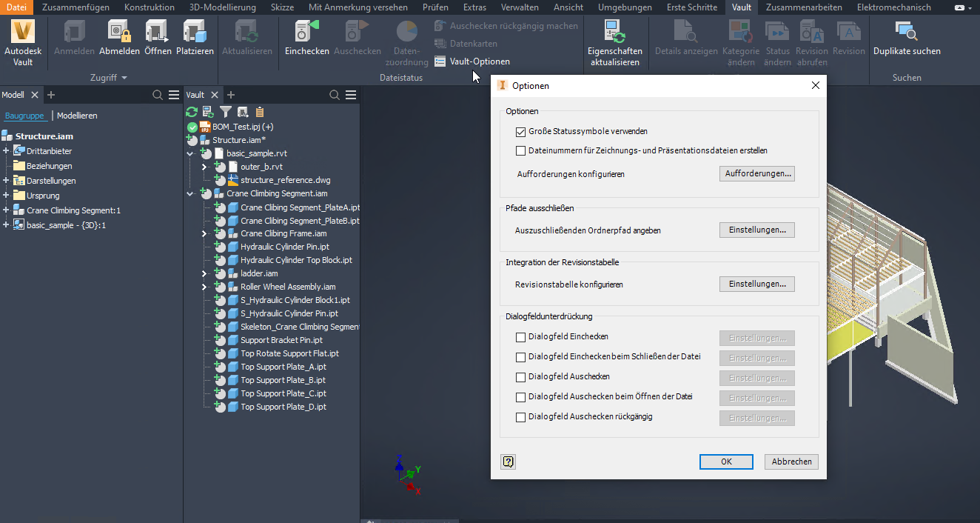Click the Duplikate suchen icon
980x523 pixels.
pos(907,32)
